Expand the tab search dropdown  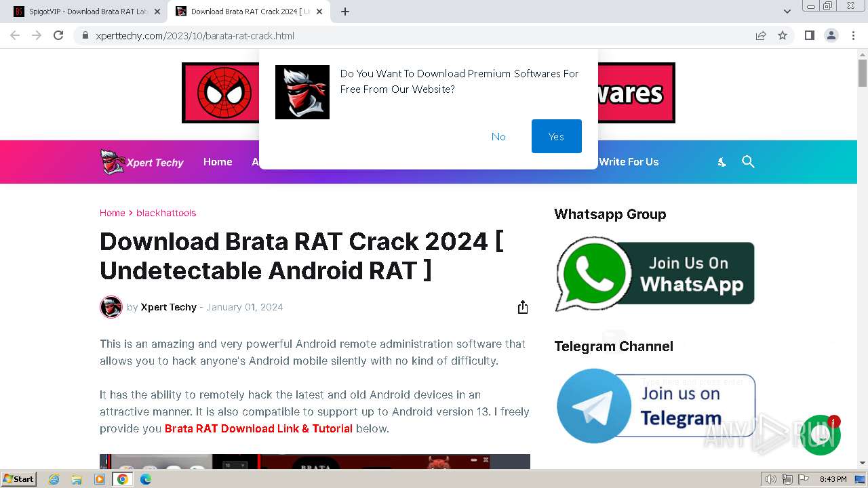click(x=787, y=12)
